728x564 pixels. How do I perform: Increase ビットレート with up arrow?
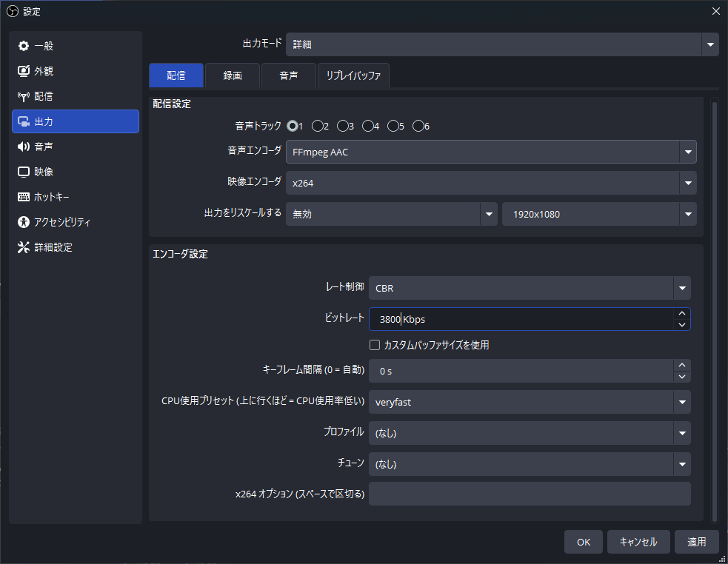click(682, 313)
